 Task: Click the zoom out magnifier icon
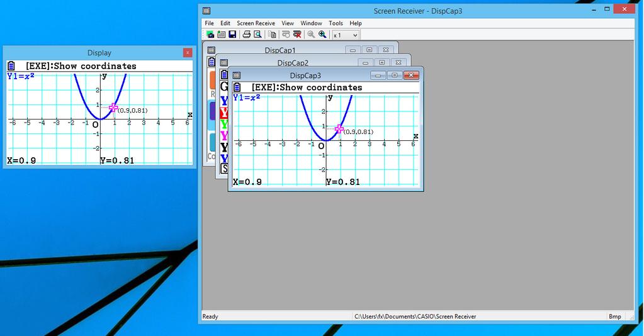coord(312,35)
